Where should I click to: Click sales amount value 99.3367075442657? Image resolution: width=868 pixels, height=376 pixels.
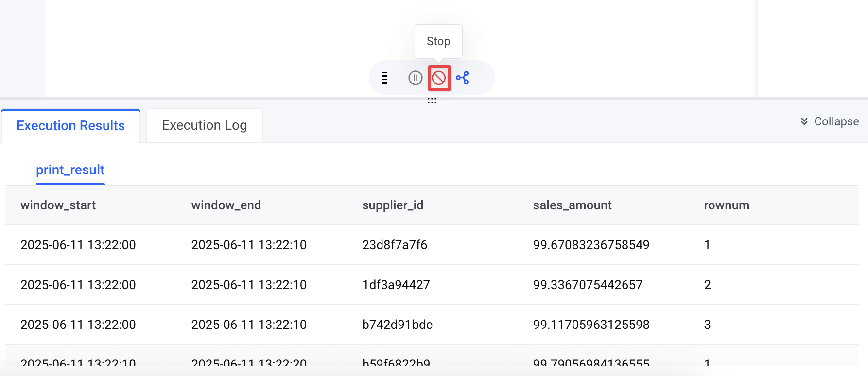(588, 285)
